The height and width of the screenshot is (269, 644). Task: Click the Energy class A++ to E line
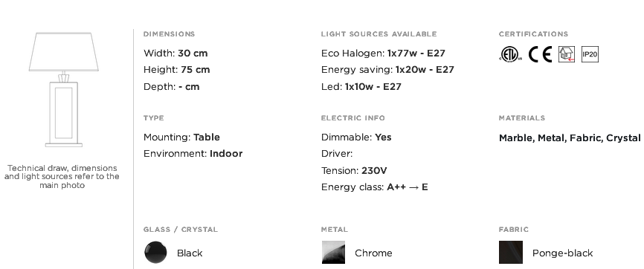click(x=375, y=187)
